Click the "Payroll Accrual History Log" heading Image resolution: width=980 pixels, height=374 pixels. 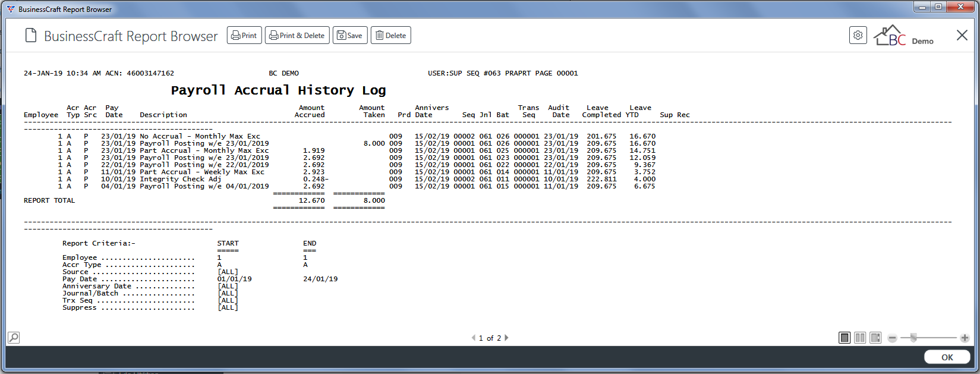coord(278,90)
